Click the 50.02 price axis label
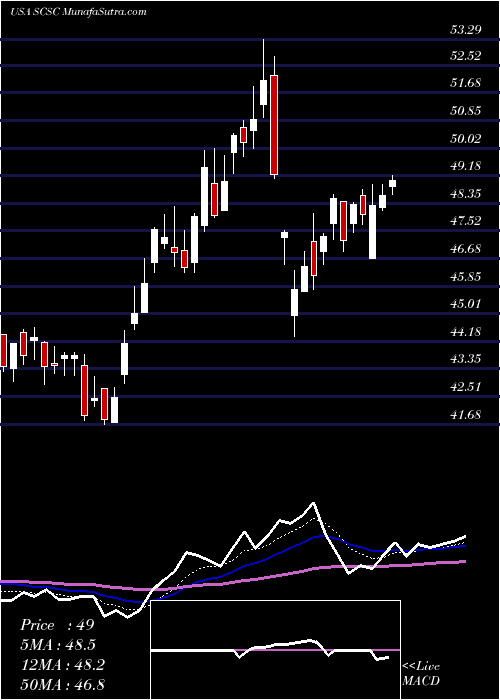Viewport: 500px width, 700px height. (x=467, y=138)
